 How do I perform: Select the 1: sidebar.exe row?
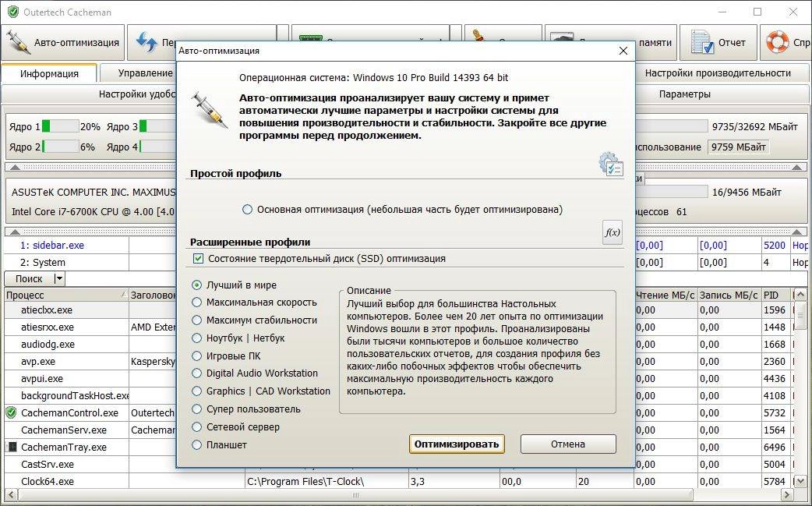point(51,246)
